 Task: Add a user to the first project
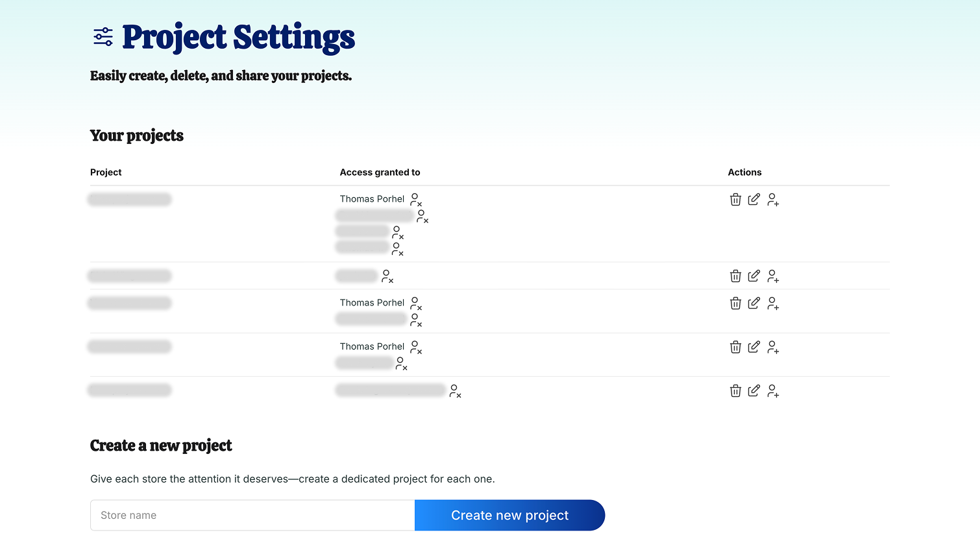pos(773,200)
